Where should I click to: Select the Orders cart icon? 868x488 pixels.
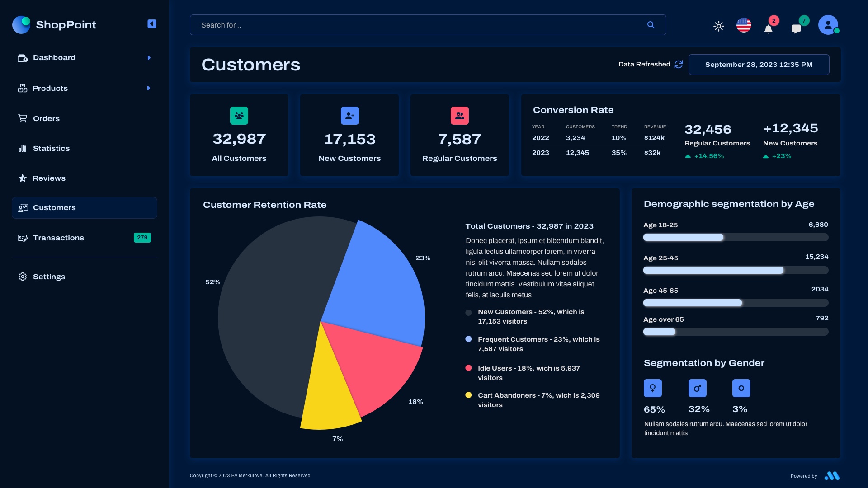(x=22, y=118)
